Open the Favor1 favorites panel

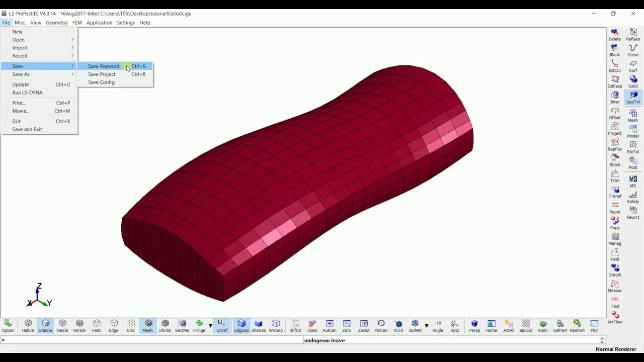[x=633, y=213]
